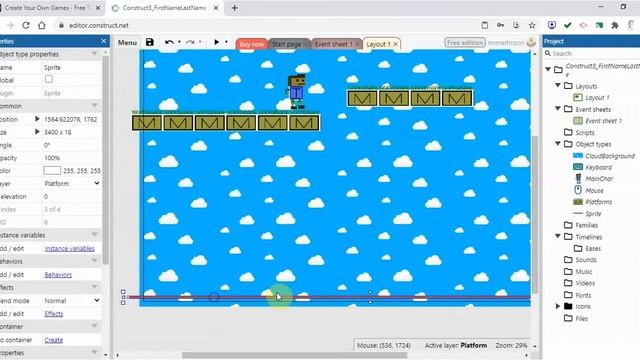Collapse the Layouts folder in Project

[x=558, y=85]
